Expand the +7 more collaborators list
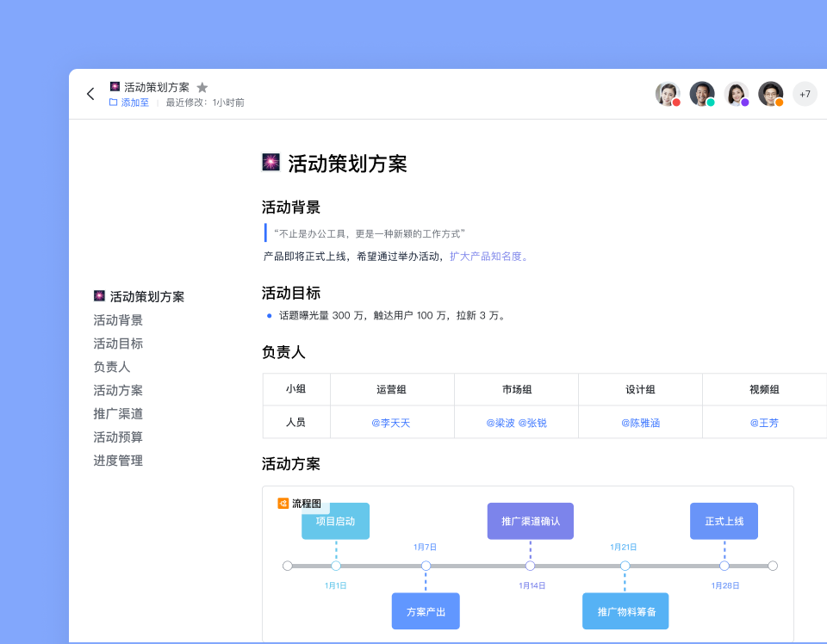 tap(805, 94)
